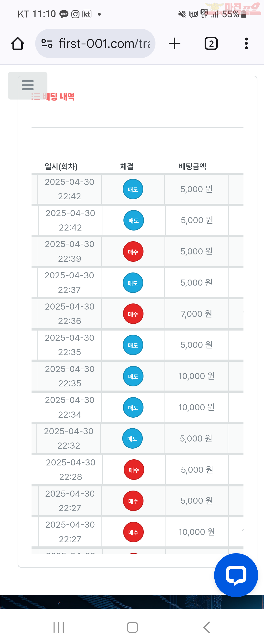Tap the Android recent apps button

click(x=59, y=627)
